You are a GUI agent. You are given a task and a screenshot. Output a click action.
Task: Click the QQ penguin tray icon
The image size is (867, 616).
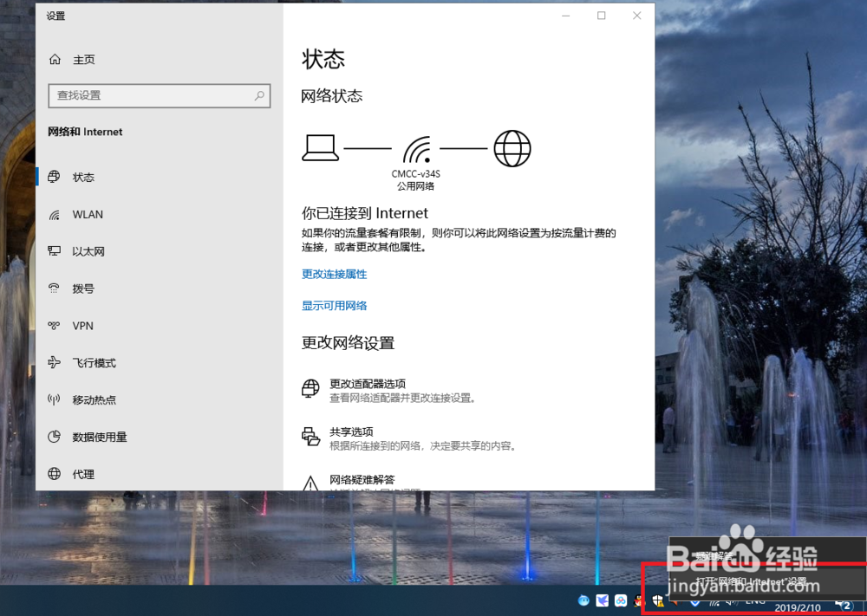(639, 600)
